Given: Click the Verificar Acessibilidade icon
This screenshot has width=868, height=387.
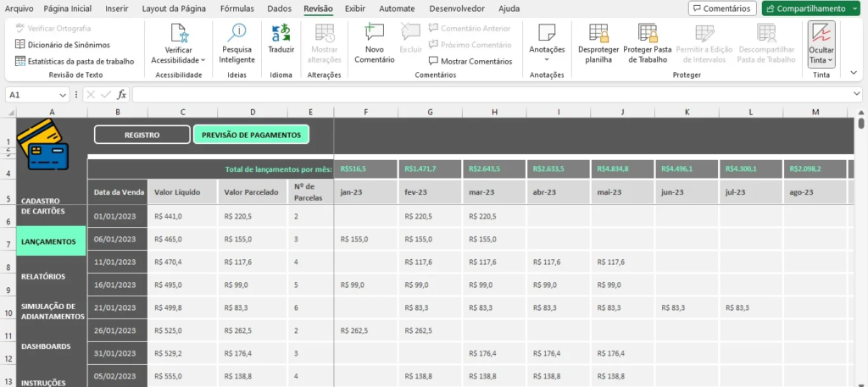Looking at the screenshot, I should [178, 35].
